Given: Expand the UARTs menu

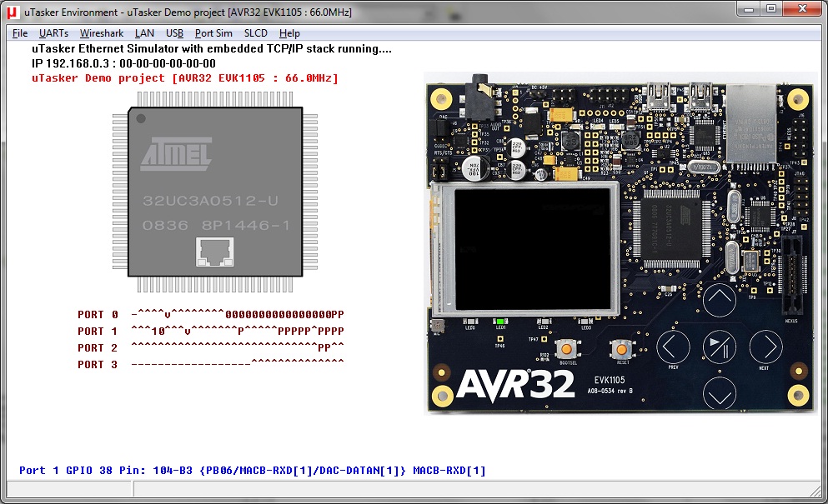Looking at the screenshot, I should (x=53, y=33).
